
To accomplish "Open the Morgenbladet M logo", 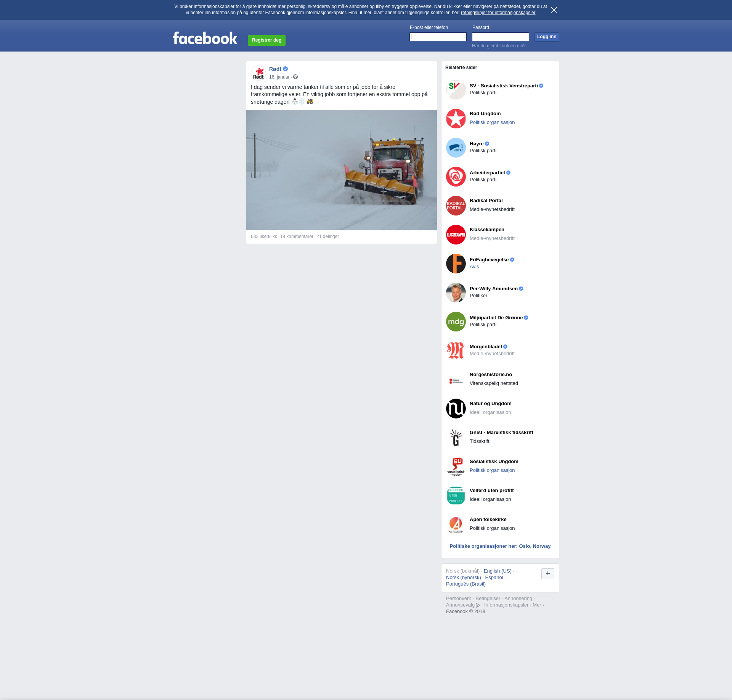I will [x=456, y=351].
